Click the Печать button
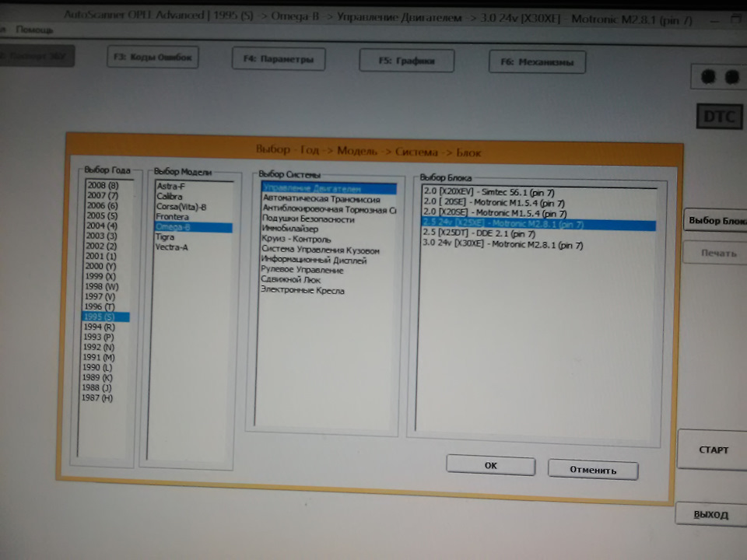 [x=716, y=253]
